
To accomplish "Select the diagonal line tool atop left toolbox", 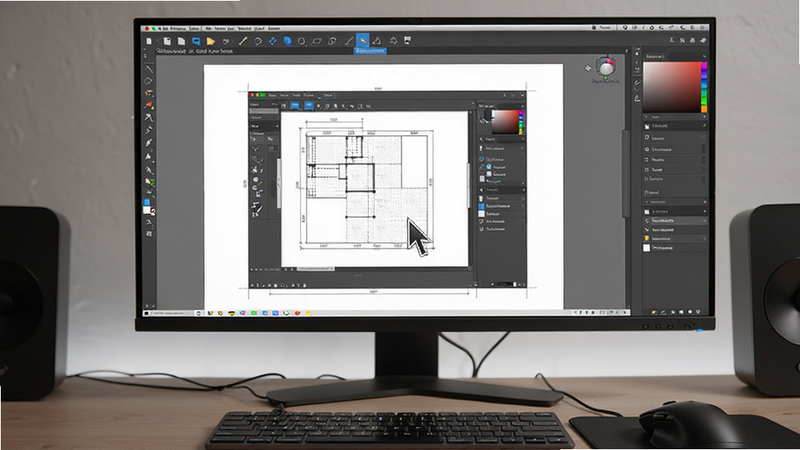I will (148, 68).
